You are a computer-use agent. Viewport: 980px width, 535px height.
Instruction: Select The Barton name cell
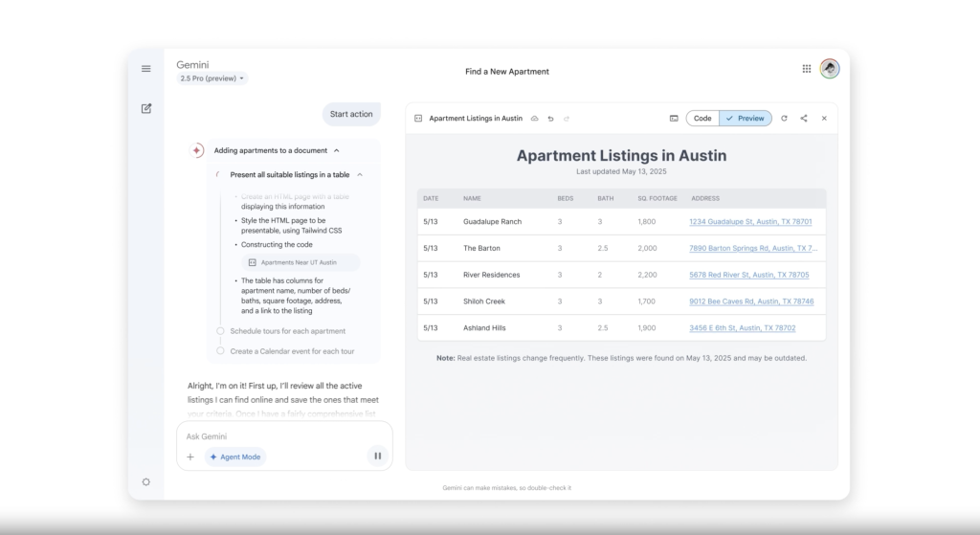point(481,248)
